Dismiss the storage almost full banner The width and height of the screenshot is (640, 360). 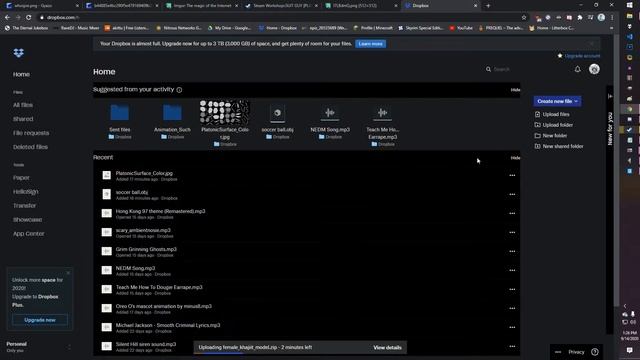pyautogui.click(x=591, y=44)
